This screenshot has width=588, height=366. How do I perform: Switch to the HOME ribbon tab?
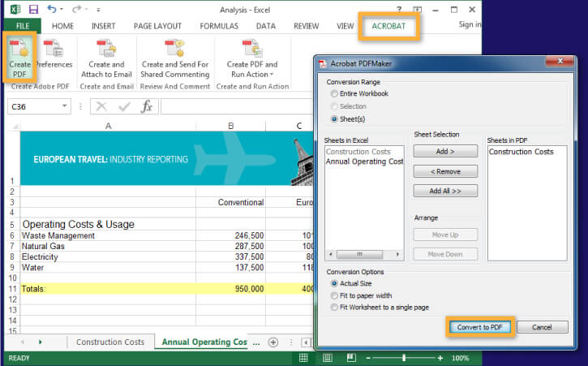coord(62,26)
